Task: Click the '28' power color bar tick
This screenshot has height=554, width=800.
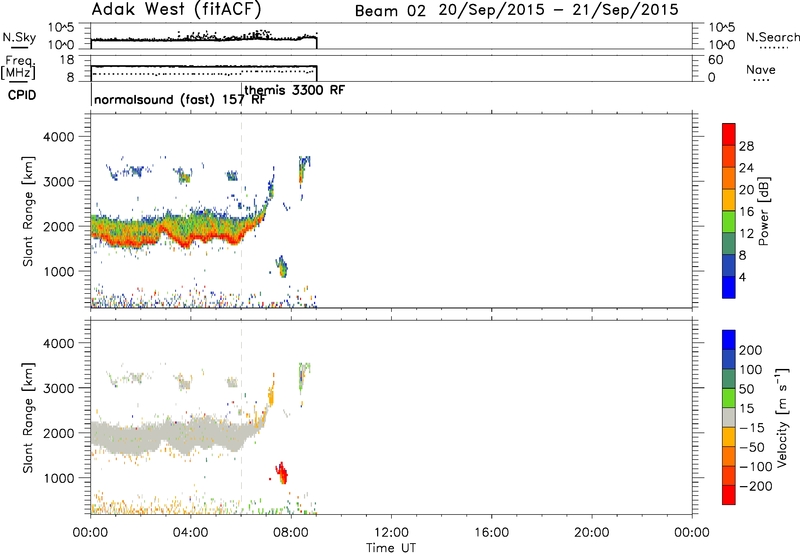Action: (746, 146)
